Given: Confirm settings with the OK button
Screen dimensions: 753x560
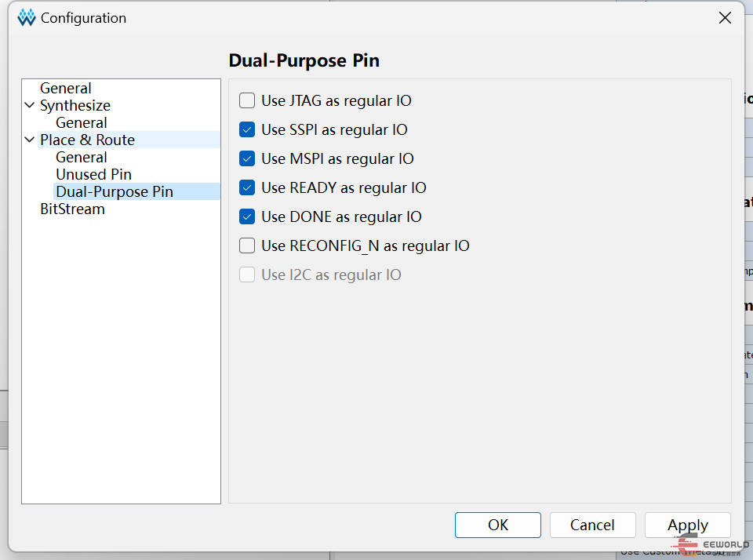Looking at the screenshot, I should pyautogui.click(x=498, y=525).
